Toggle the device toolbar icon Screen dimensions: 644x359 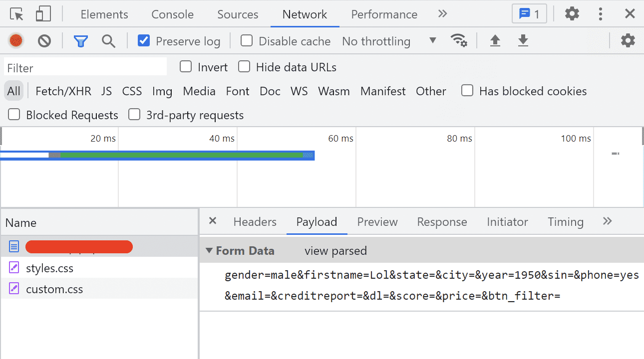(x=43, y=14)
